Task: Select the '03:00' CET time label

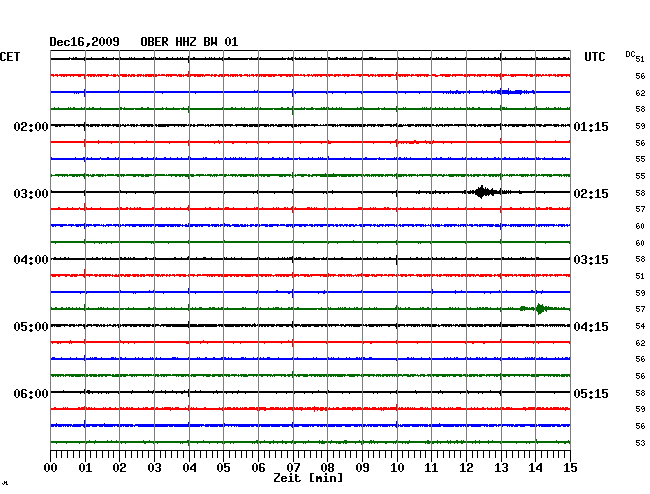Action: point(31,194)
